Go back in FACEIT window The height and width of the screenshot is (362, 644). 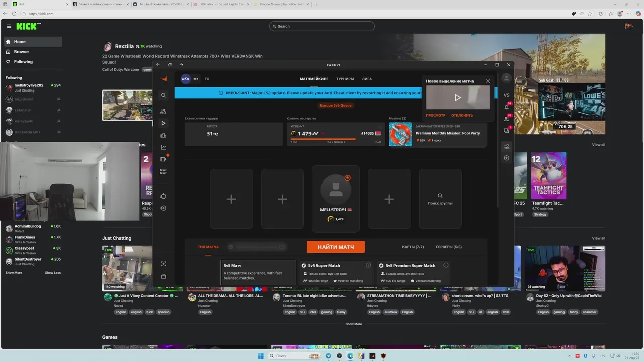tap(158, 65)
